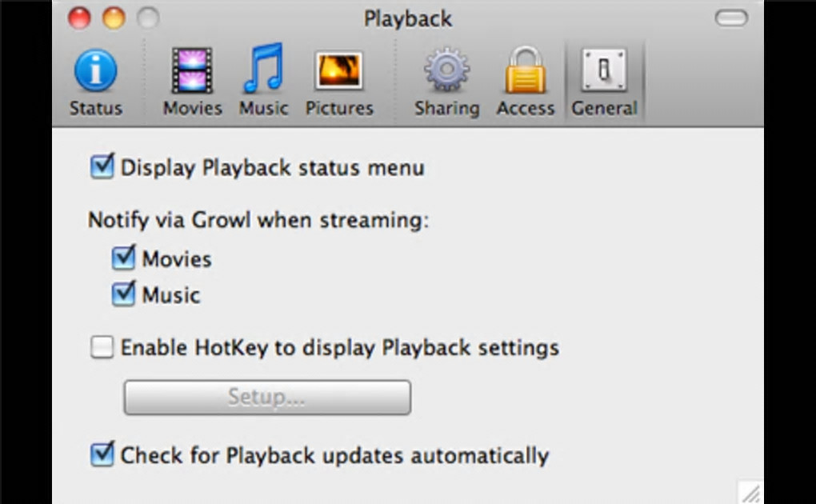Select the General switch icon pane

point(604,83)
